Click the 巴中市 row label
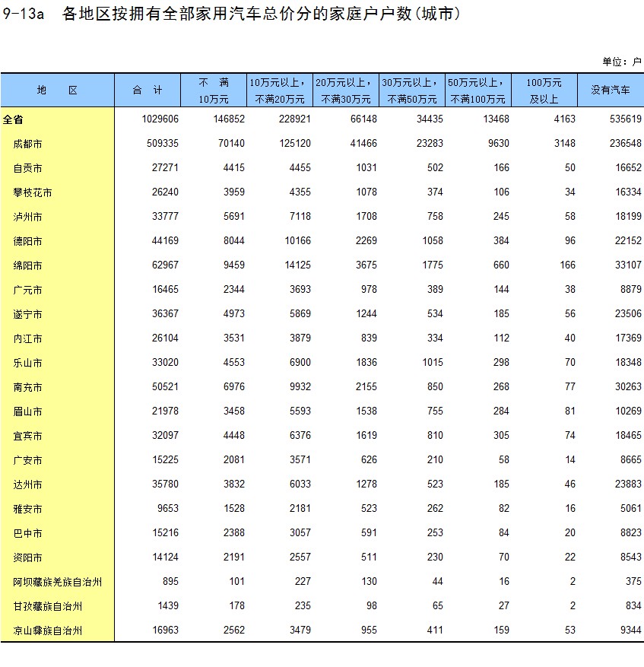This screenshot has width=644, height=667. (x=27, y=533)
